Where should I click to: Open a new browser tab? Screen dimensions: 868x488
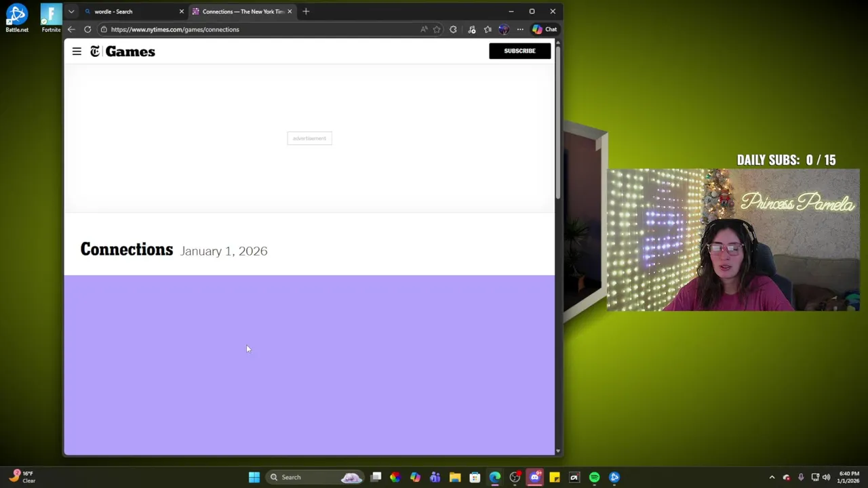(x=306, y=12)
